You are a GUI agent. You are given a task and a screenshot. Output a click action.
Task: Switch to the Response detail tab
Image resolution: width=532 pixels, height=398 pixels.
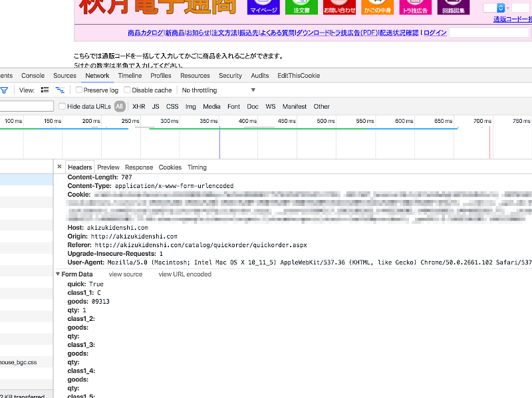coord(139,167)
